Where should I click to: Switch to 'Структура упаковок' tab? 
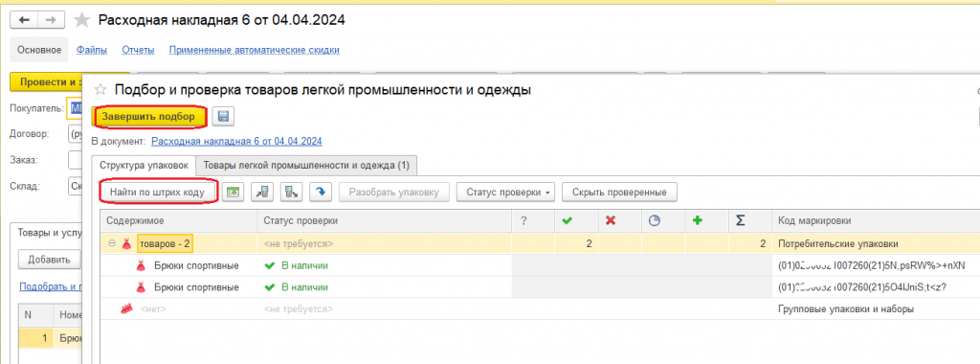tap(144, 165)
